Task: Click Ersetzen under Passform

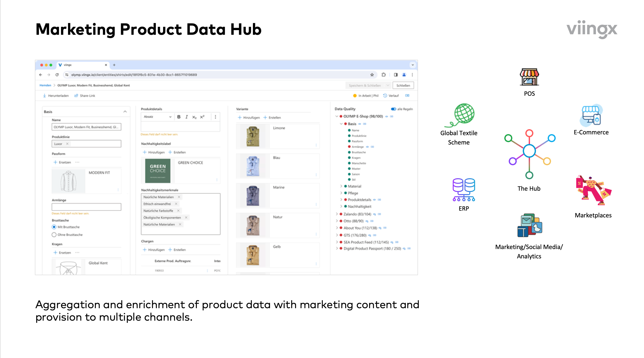Action: point(62,162)
